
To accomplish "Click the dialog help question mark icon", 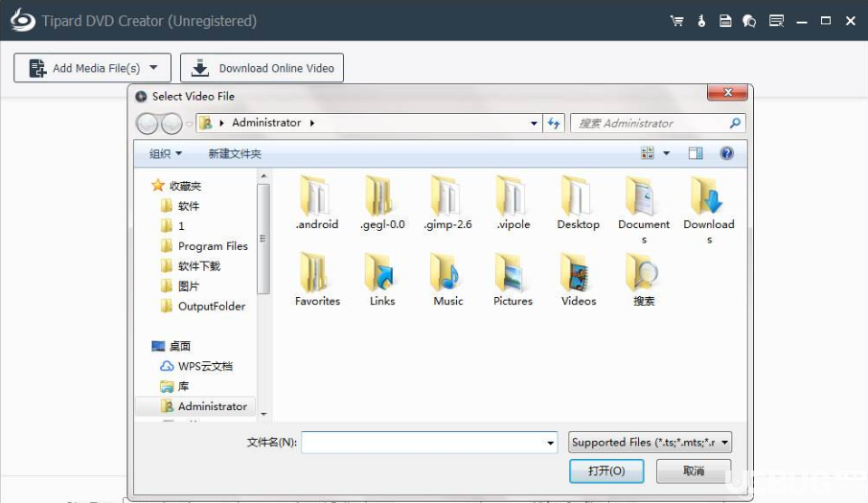I will [x=727, y=153].
